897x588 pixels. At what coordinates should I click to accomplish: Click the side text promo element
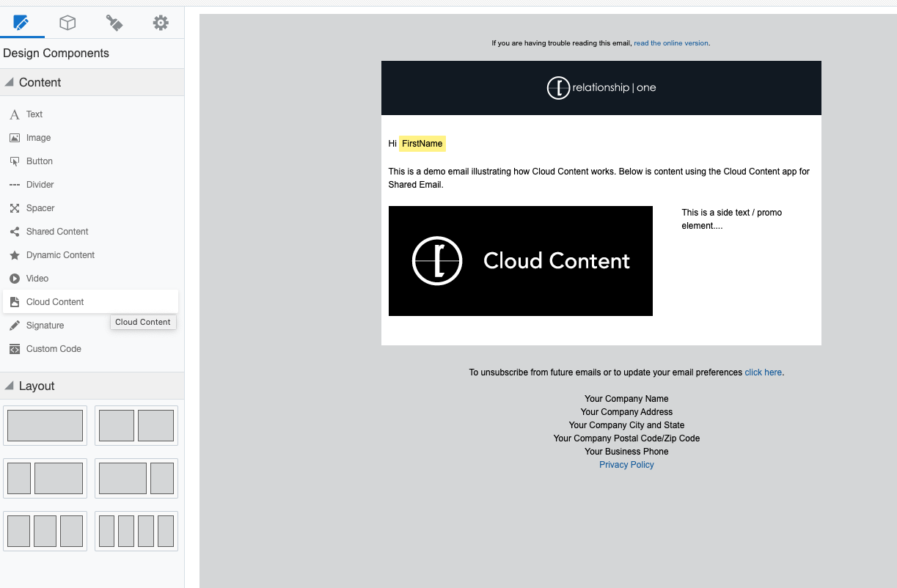[x=732, y=219]
